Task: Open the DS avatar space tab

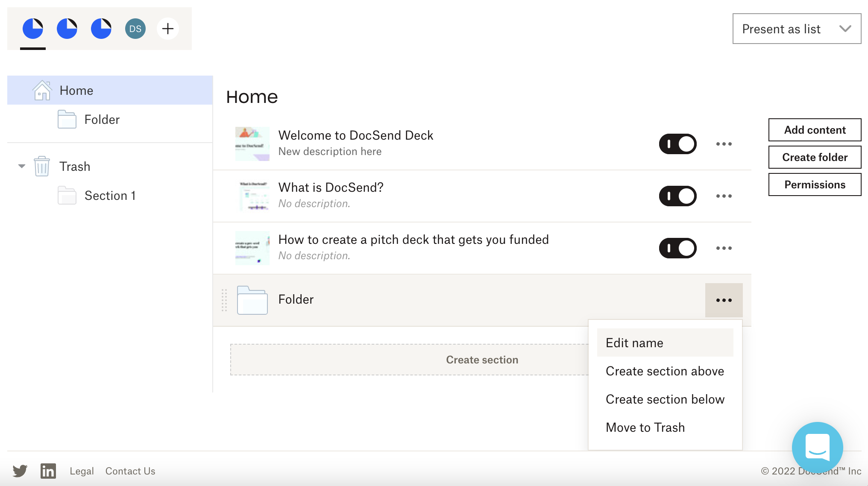Action: coord(135,29)
